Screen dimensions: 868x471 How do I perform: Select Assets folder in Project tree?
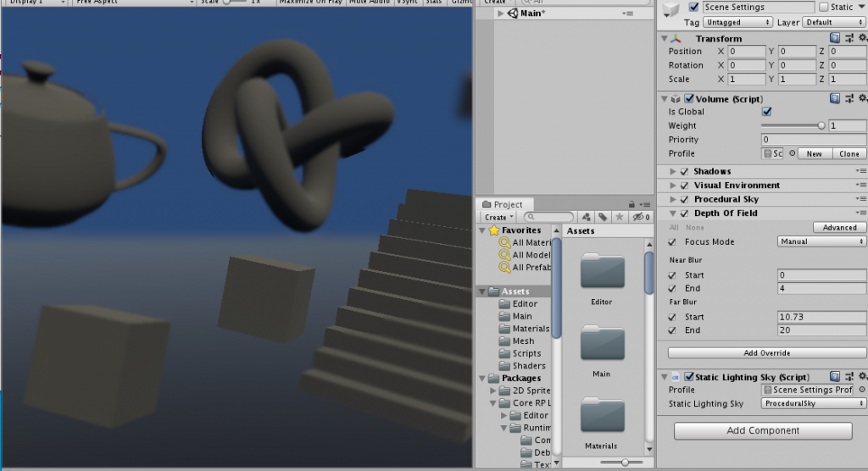point(515,291)
